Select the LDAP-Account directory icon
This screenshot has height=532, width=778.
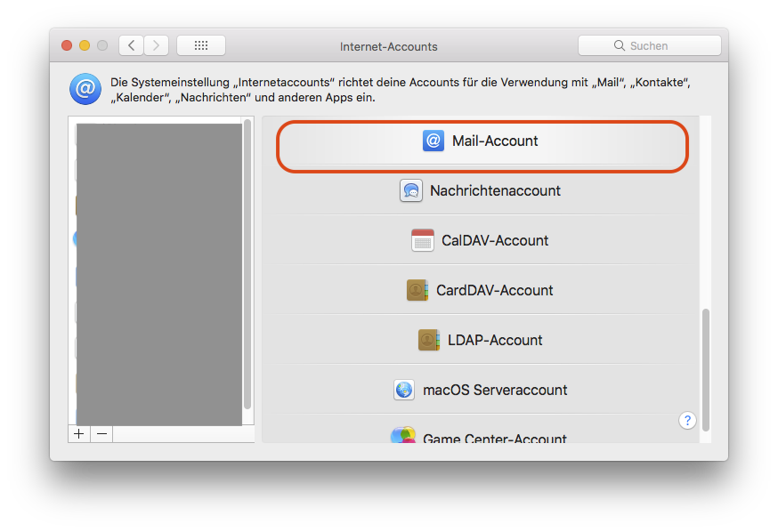click(429, 340)
